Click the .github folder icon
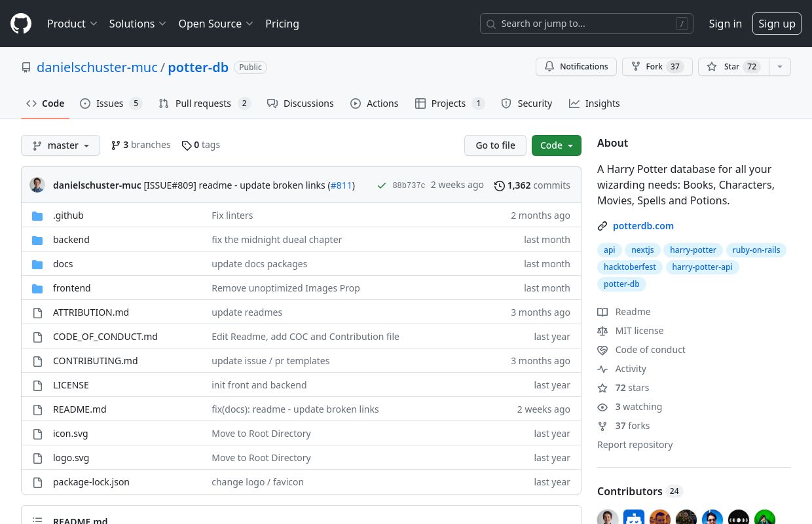This screenshot has width=812, height=524. (37, 215)
